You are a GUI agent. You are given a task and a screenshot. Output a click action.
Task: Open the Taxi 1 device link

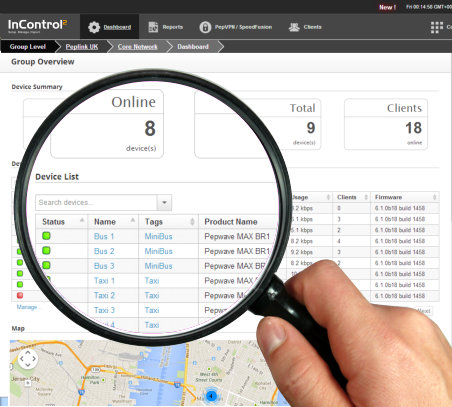point(104,281)
